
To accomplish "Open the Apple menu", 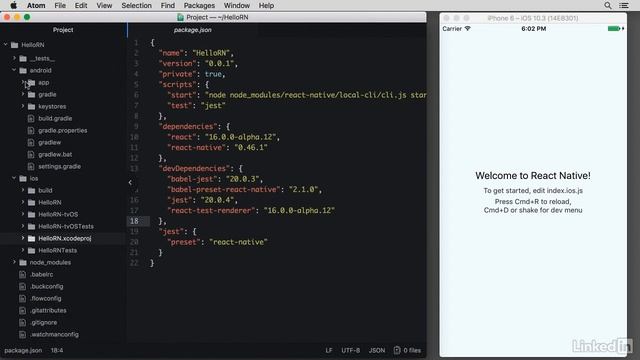I will coord(13,5).
